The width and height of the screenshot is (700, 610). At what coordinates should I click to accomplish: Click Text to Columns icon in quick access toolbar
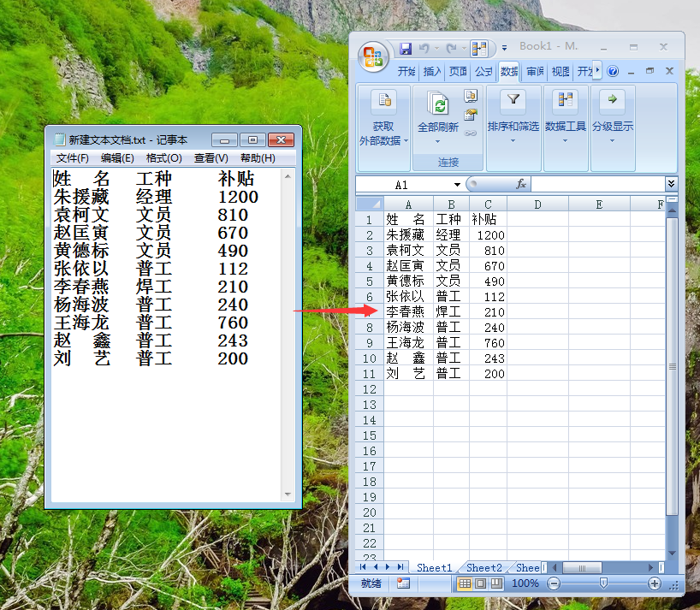478,48
